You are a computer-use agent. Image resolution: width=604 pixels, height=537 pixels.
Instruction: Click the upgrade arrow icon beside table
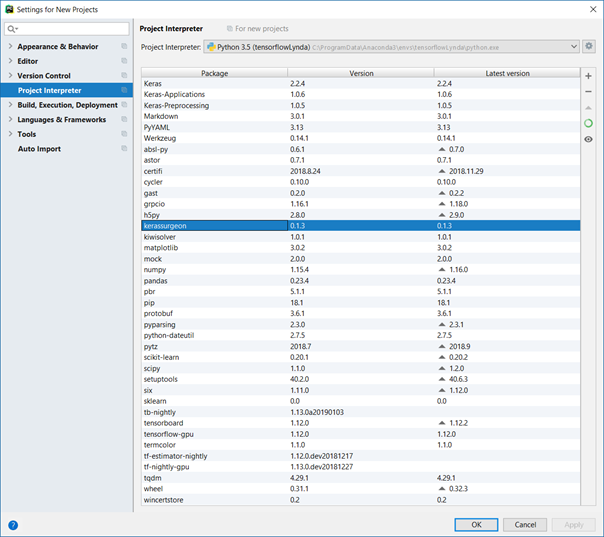[x=588, y=108]
